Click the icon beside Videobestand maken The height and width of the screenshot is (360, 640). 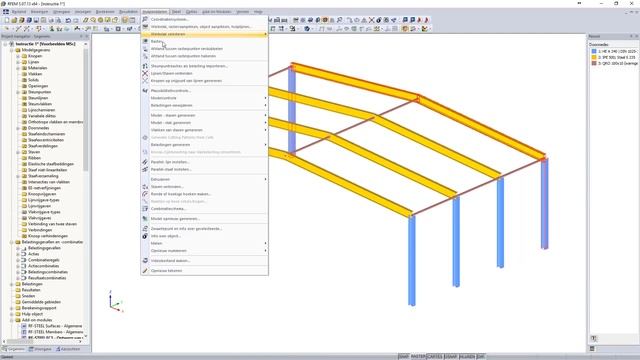[x=145, y=260]
